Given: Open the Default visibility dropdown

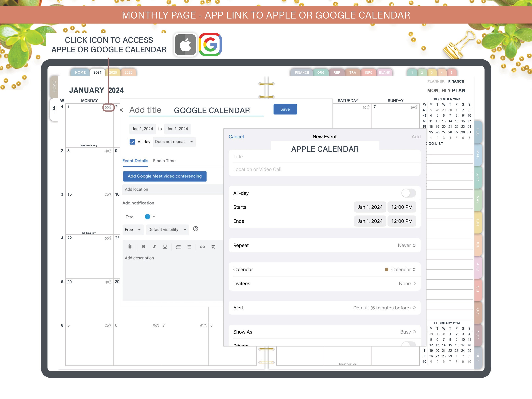Looking at the screenshot, I should click(x=167, y=229).
